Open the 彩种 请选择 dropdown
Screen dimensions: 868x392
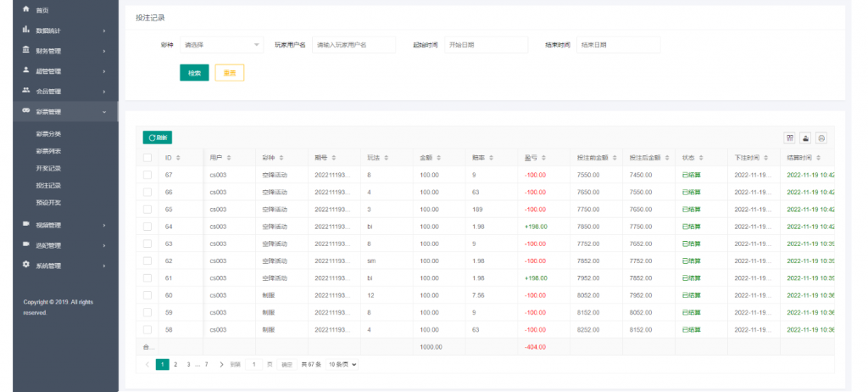point(223,45)
